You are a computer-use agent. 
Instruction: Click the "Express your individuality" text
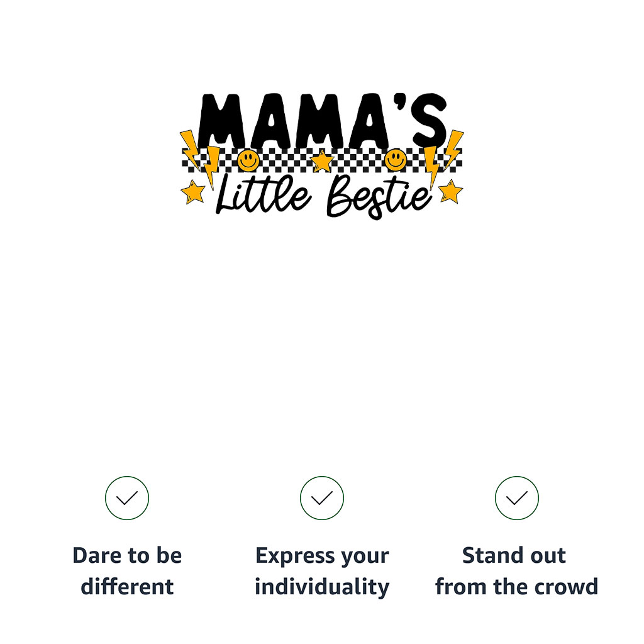pyautogui.click(x=322, y=571)
